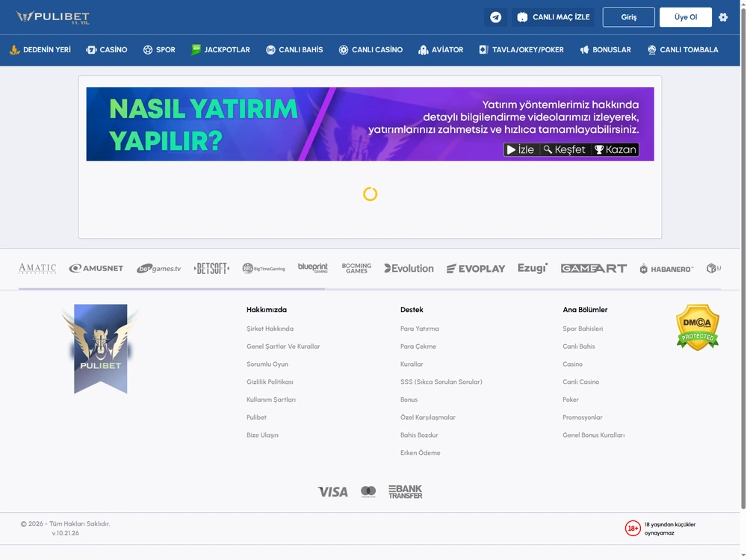
Task: Open the Poker footer link
Action: [570, 399]
